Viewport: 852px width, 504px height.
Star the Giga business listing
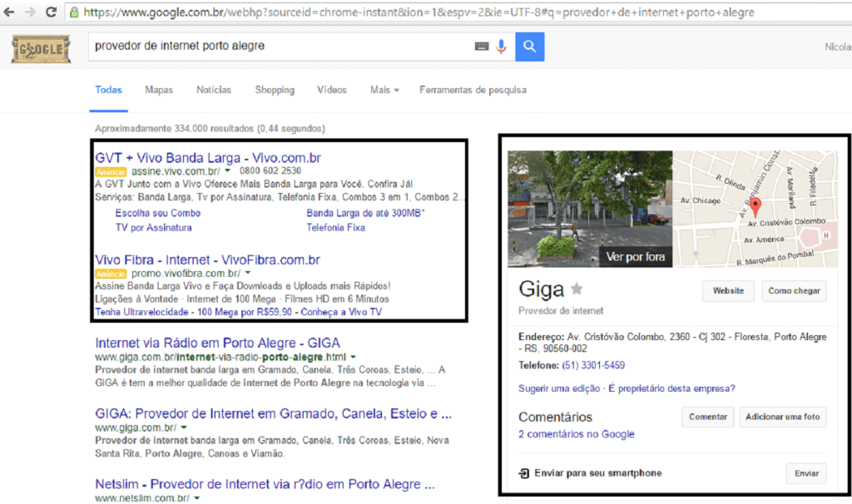coord(577,289)
